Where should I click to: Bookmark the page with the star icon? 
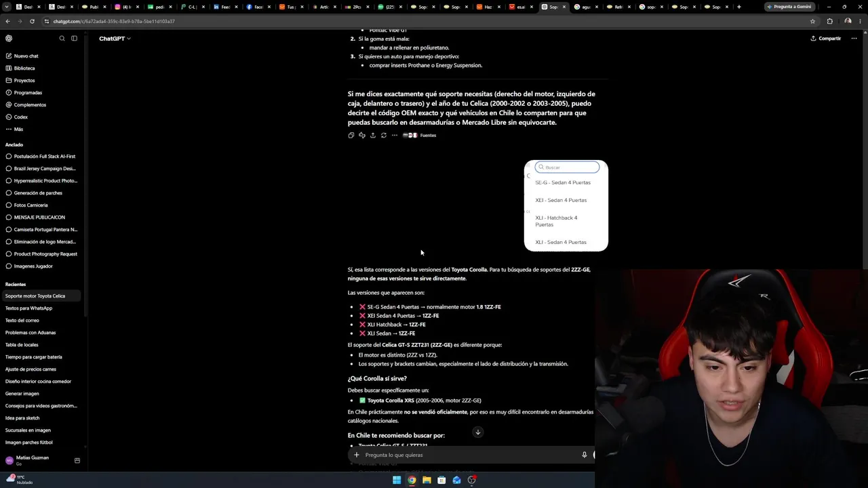[812, 21]
